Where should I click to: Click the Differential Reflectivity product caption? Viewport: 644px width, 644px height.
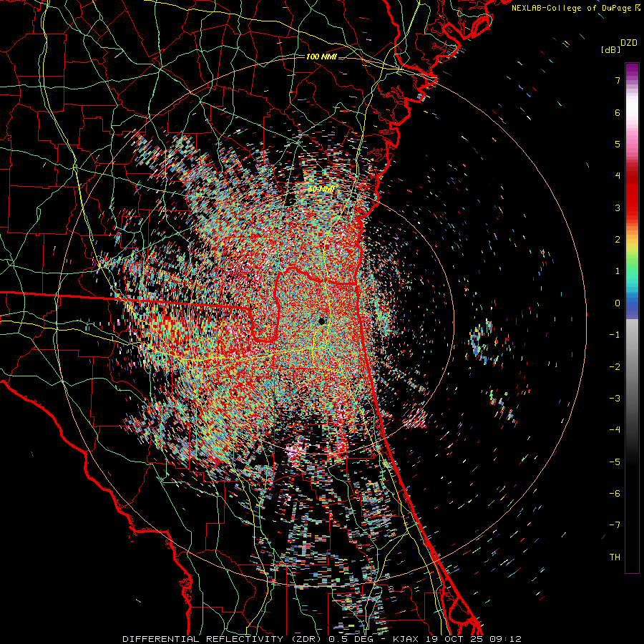click(x=322, y=639)
